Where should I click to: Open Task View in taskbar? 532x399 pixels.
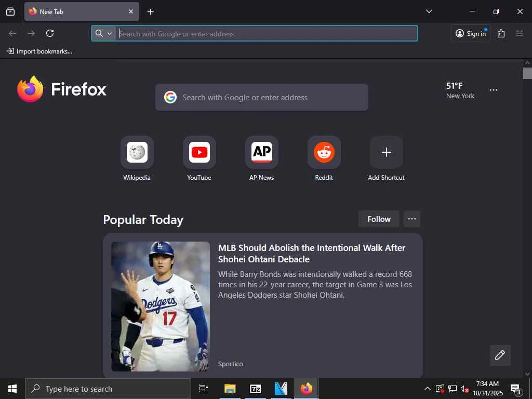pos(204,389)
